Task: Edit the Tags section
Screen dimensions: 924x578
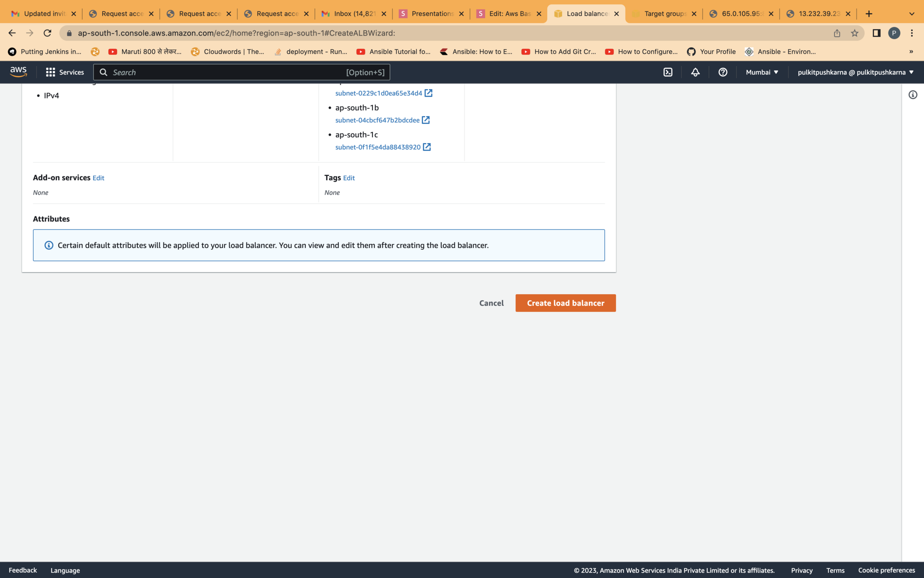Action: (349, 178)
